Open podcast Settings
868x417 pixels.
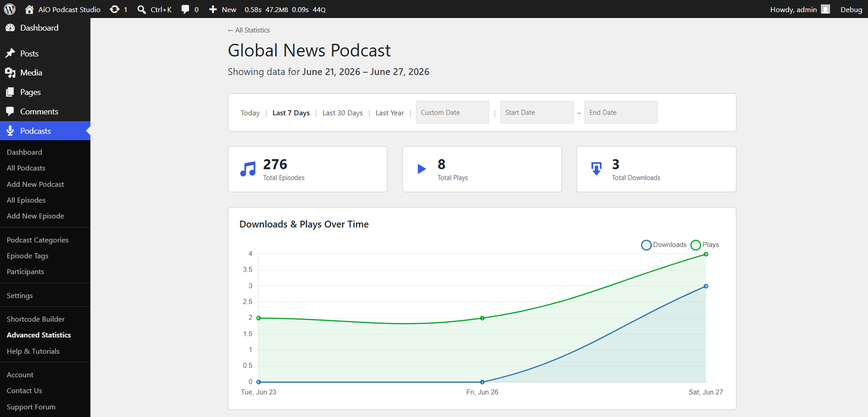coord(20,295)
